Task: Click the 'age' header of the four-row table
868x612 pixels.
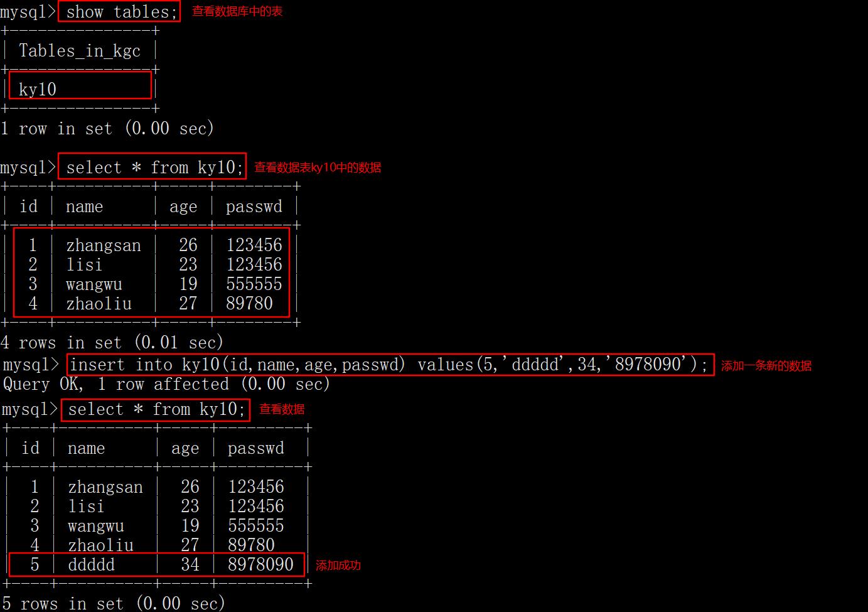Action: click(183, 207)
